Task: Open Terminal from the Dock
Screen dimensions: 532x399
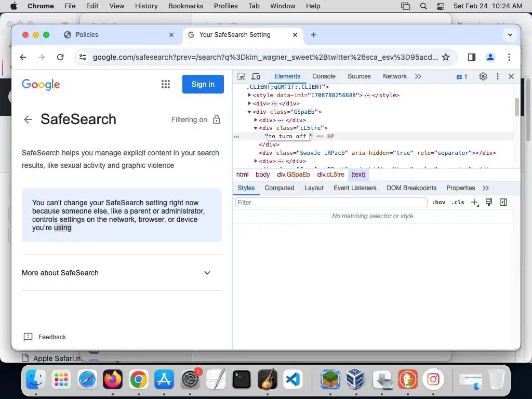Action: (x=242, y=379)
